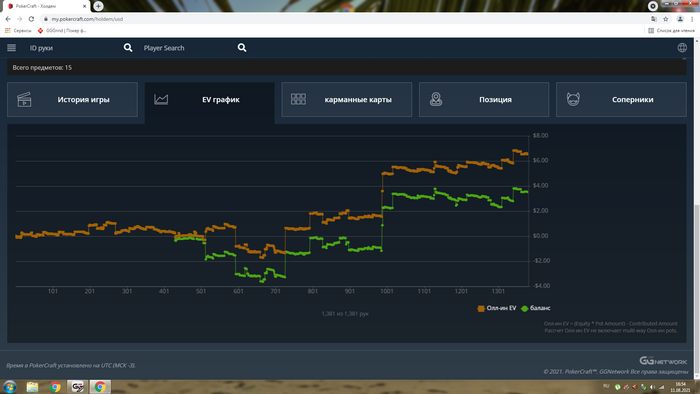Click the $8.00 axis label

pos(540,136)
